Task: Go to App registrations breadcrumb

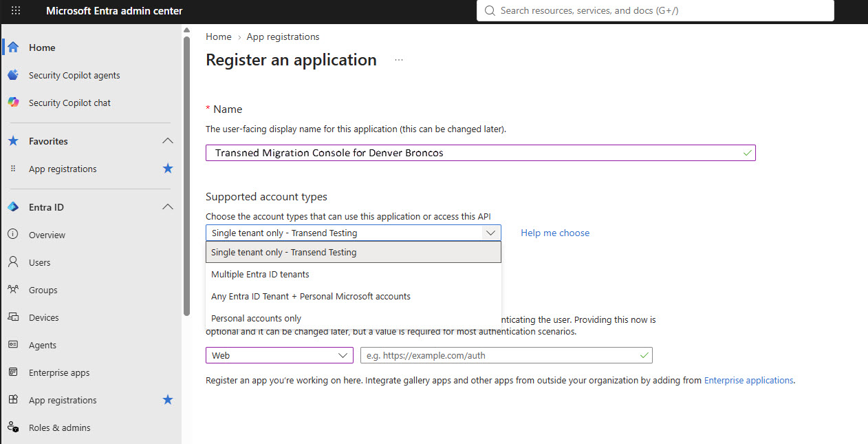Action: click(x=283, y=36)
